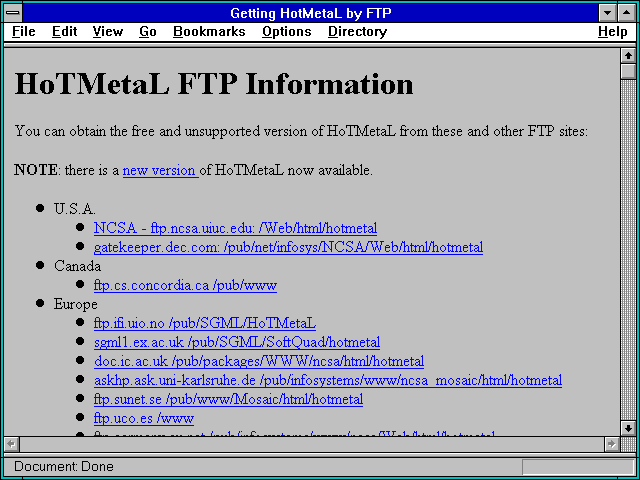Screen dimensions: 640x480
Task: Open the Bookmarks menu
Action: tap(209, 31)
